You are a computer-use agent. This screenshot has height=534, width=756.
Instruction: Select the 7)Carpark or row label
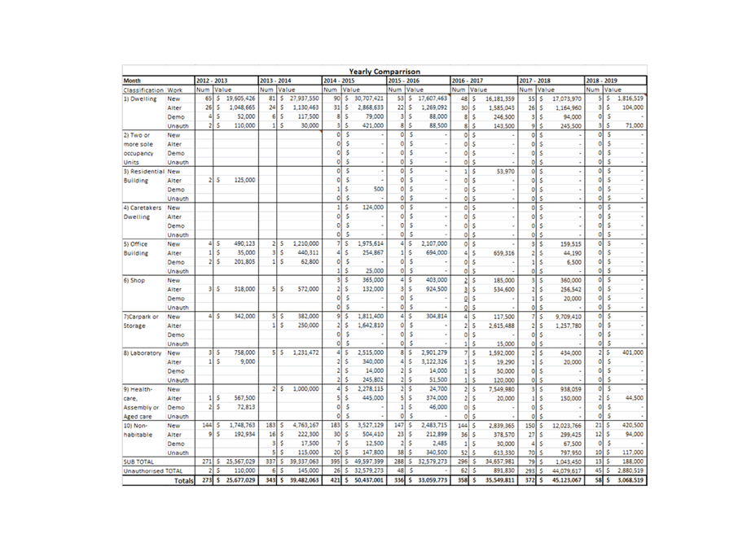[141, 317]
